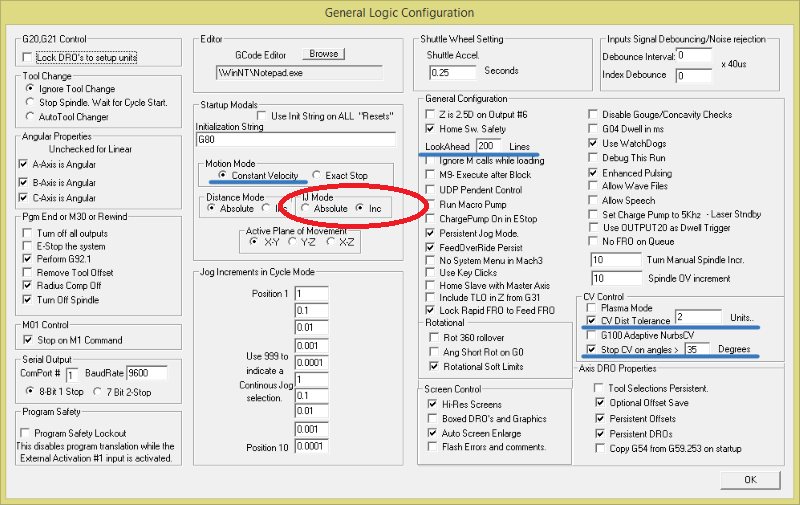800x505 pixels.
Task: Enable Ignore M calls while loading
Action: (x=430, y=160)
